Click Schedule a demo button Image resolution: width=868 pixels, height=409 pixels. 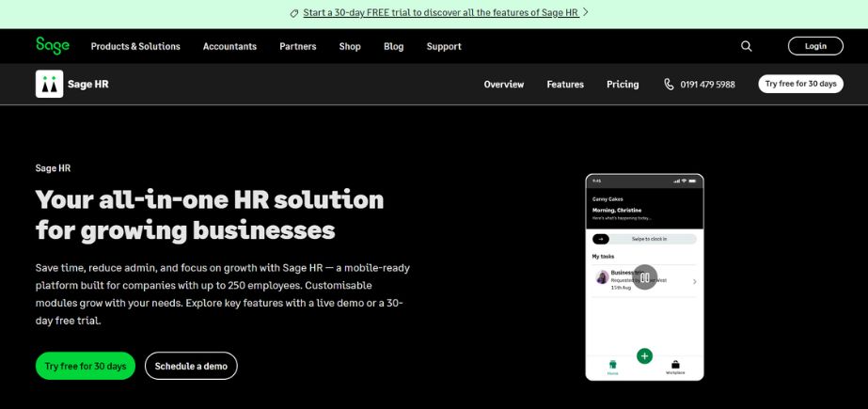191,366
